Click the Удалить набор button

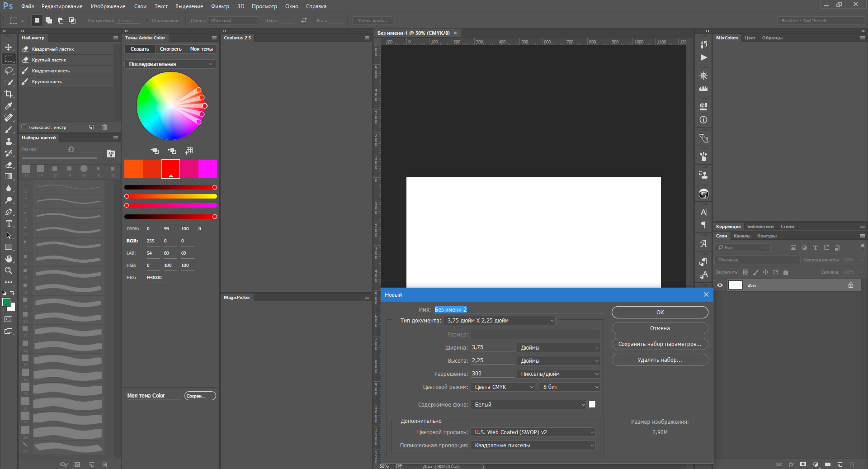[x=660, y=360]
